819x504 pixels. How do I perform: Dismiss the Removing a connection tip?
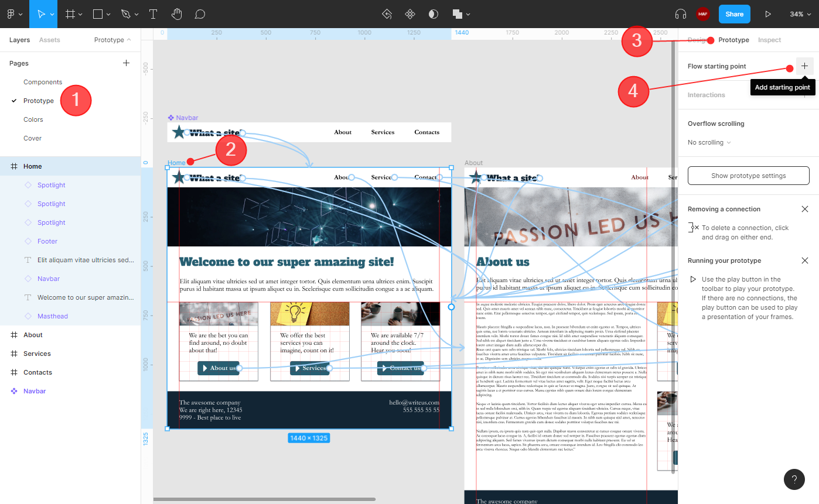804,209
